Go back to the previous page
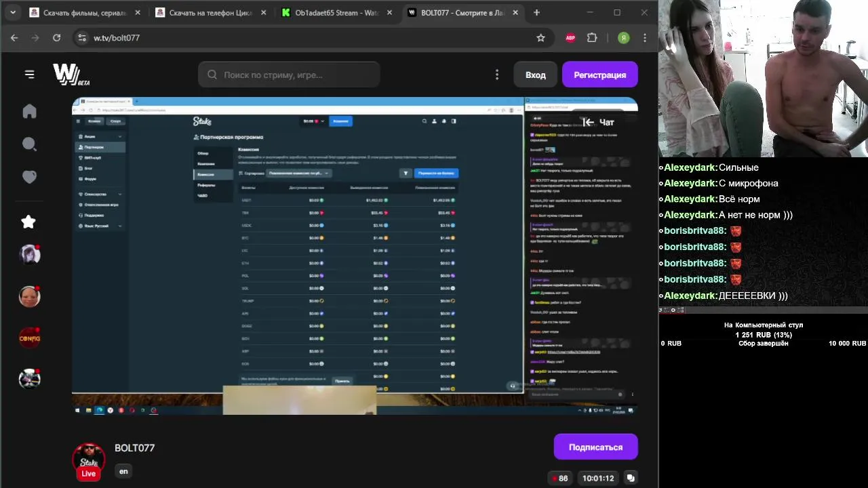This screenshot has height=488, width=868. point(14,38)
